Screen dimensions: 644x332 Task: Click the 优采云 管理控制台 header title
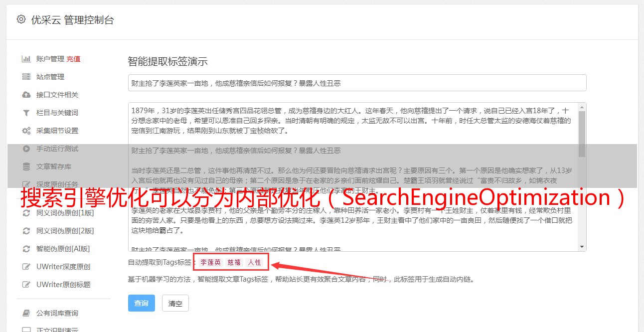[x=72, y=20]
